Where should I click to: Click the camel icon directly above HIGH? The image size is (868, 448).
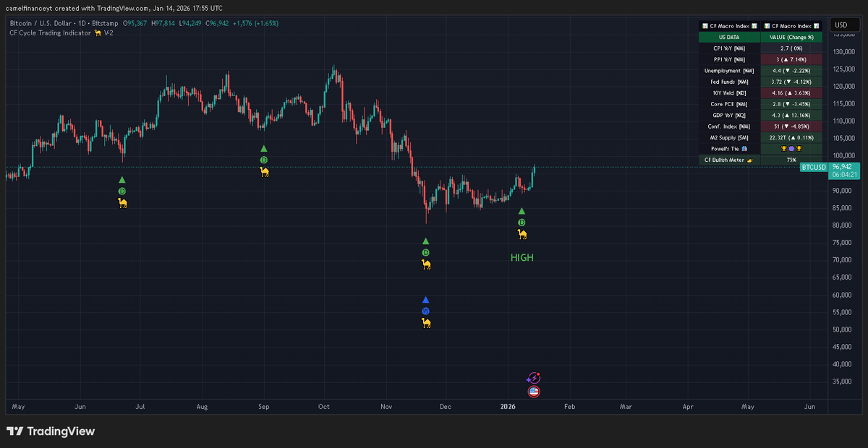coord(522,234)
